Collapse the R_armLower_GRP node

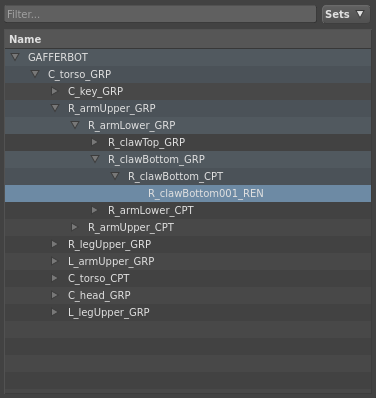75,125
